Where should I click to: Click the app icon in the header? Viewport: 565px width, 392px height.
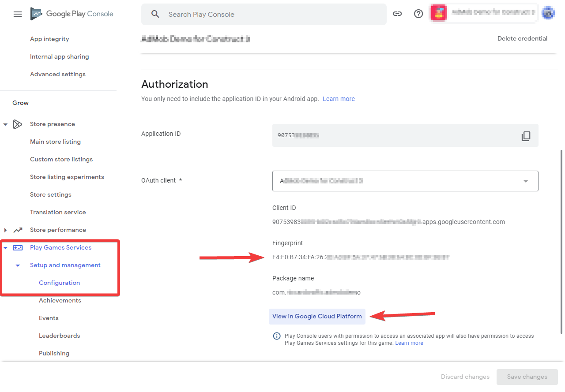point(439,13)
